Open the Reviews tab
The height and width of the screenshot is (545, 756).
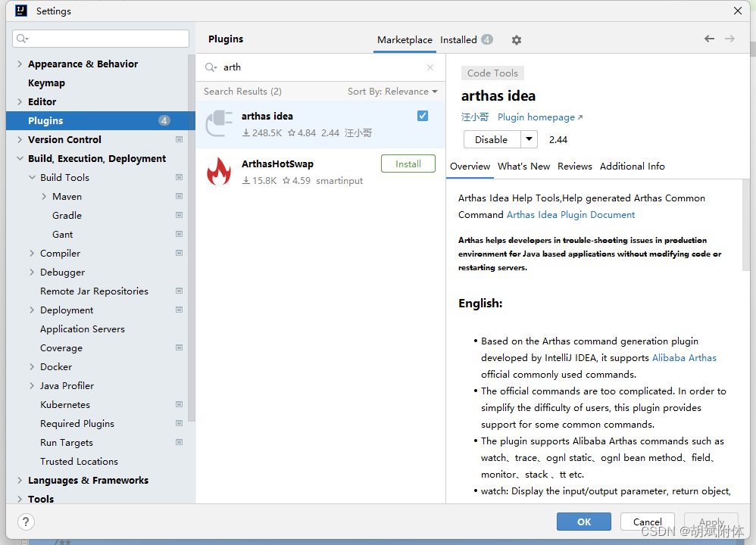pos(575,167)
